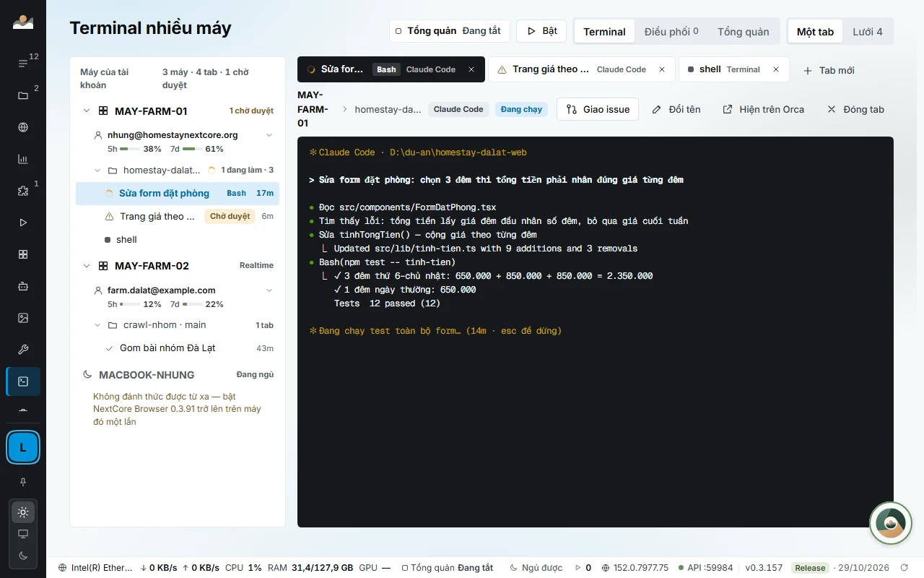
Task: Switch to the Terminal section tab
Action: [x=604, y=32]
